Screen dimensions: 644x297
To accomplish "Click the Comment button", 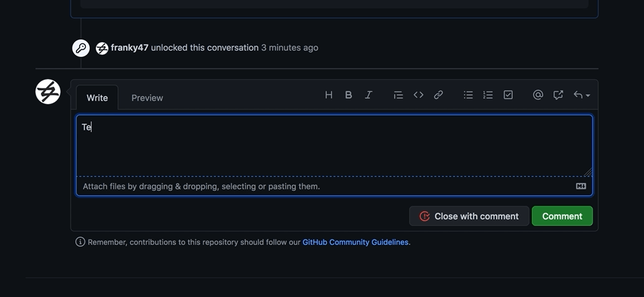I will point(562,216).
